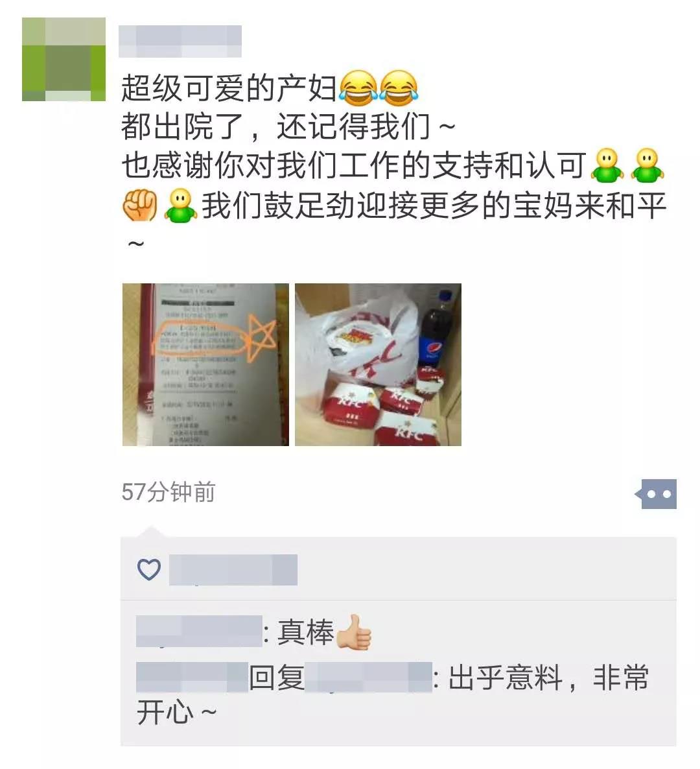Image resolution: width=700 pixels, height=769 pixels.
Task: Tap the thumbs-up emoji in the comment
Action: click(354, 632)
